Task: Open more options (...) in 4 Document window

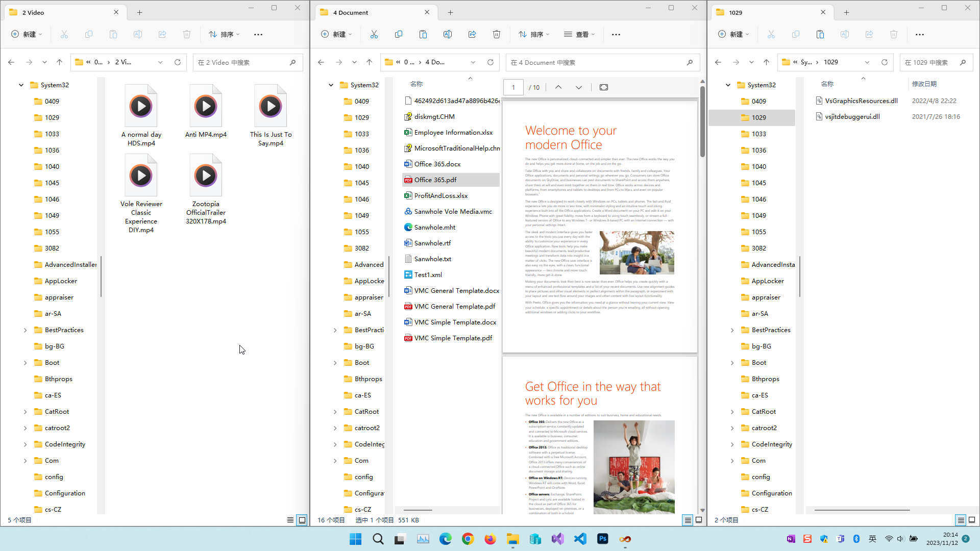Action: [x=616, y=34]
